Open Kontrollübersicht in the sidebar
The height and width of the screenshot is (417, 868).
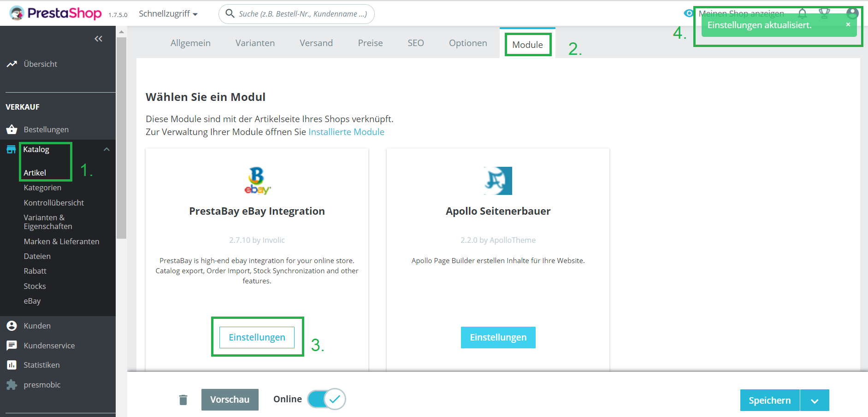pyautogui.click(x=54, y=203)
